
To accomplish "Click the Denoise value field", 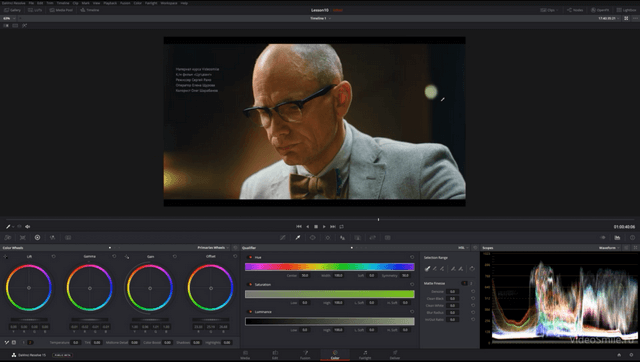I will (x=452, y=291).
